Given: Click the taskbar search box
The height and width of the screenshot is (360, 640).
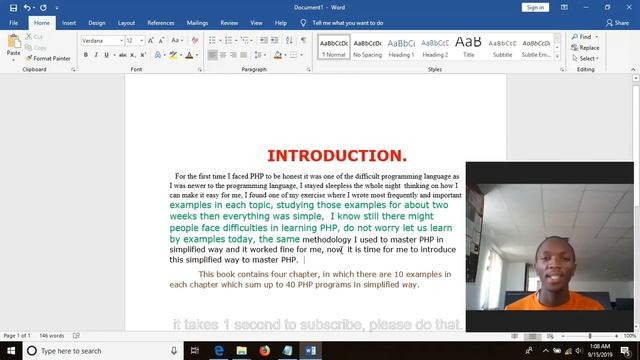Looking at the screenshot, I should [102, 351].
